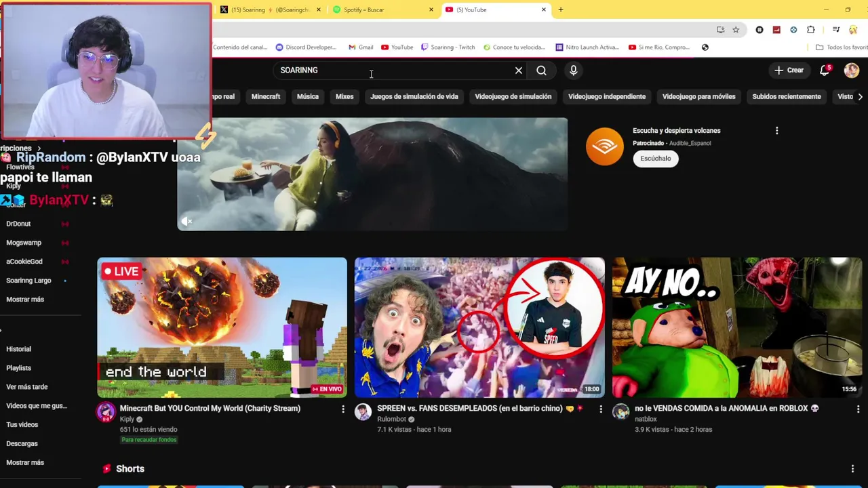Open more options for SPREEN vs. FANS video
Viewport: 868px width, 488px height.
pyautogui.click(x=601, y=409)
